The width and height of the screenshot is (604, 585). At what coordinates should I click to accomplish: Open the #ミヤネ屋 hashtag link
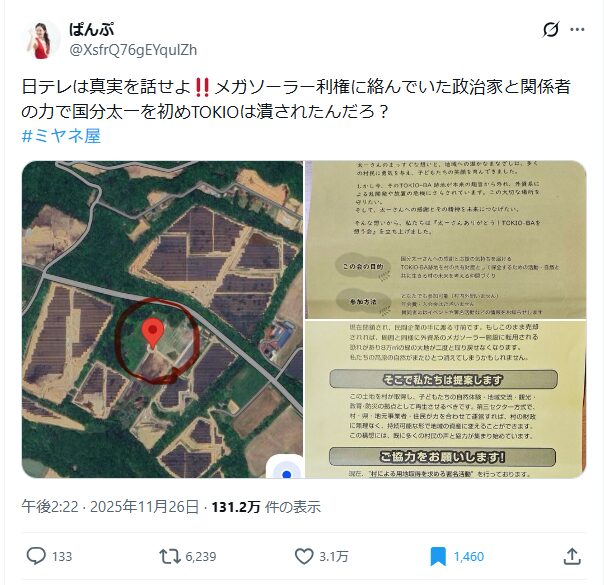click(x=61, y=136)
